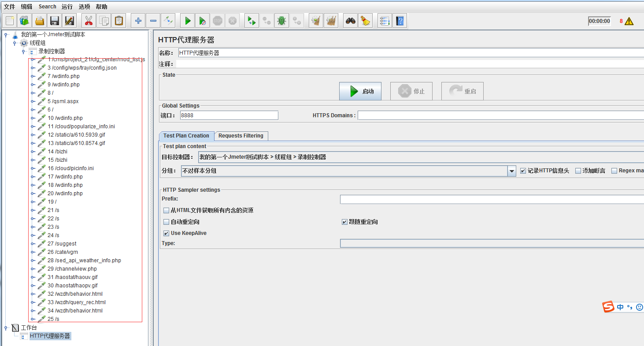Click the Prefix input field
Screen dimensions: 644x346
tap(492, 200)
